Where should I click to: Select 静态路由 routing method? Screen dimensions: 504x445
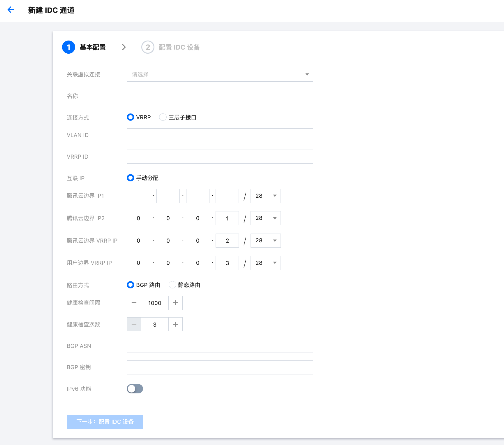[x=172, y=285]
